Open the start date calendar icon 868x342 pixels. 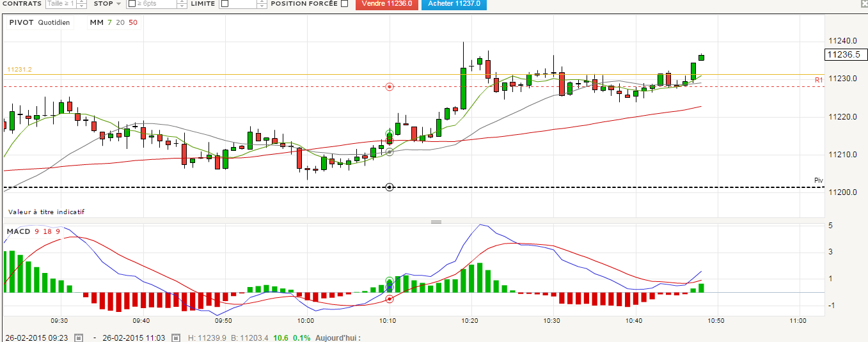[79, 337]
